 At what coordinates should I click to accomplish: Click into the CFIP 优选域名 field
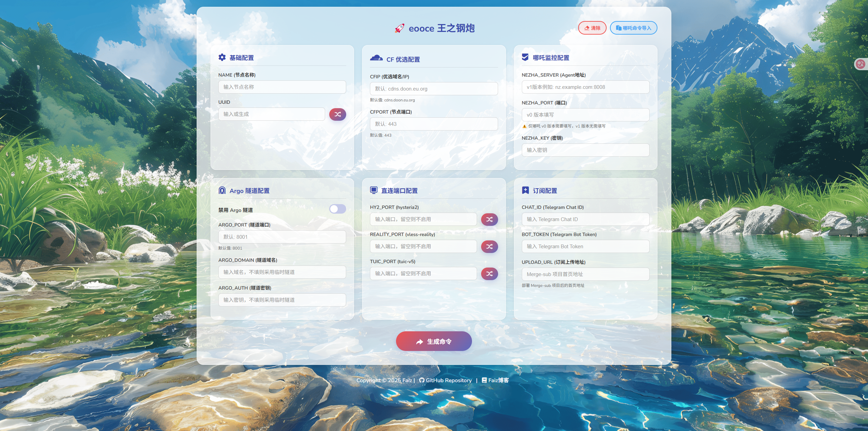coord(434,89)
